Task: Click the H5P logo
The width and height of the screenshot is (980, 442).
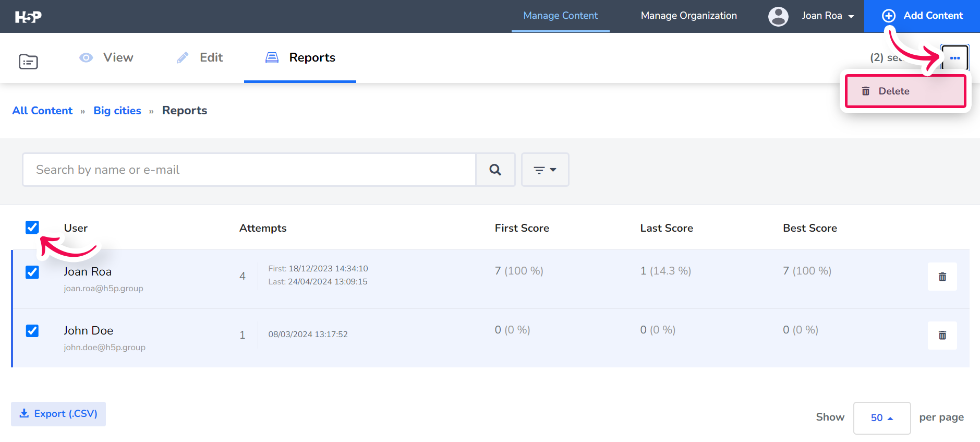Action: pos(28,17)
